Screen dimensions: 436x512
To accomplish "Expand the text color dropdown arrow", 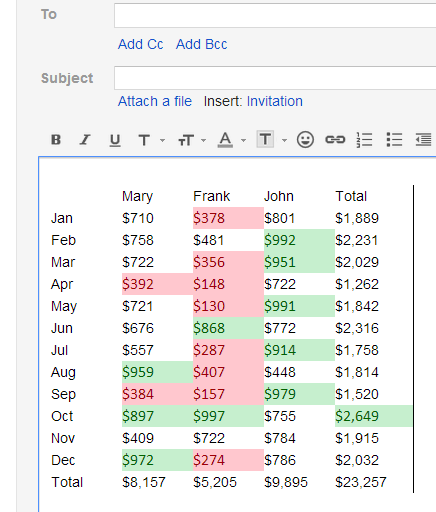I will click(x=244, y=140).
